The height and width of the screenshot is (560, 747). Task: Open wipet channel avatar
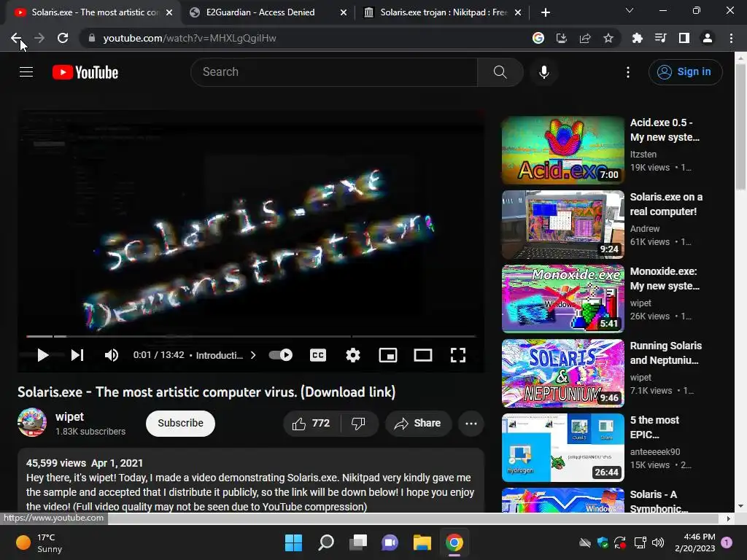[x=32, y=422]
